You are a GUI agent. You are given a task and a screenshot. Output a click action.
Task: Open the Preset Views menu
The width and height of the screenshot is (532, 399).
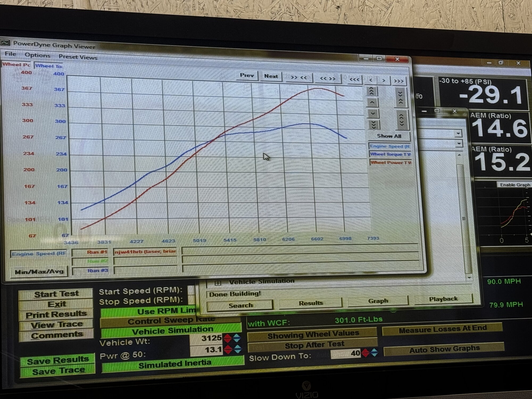coord(78,57)
